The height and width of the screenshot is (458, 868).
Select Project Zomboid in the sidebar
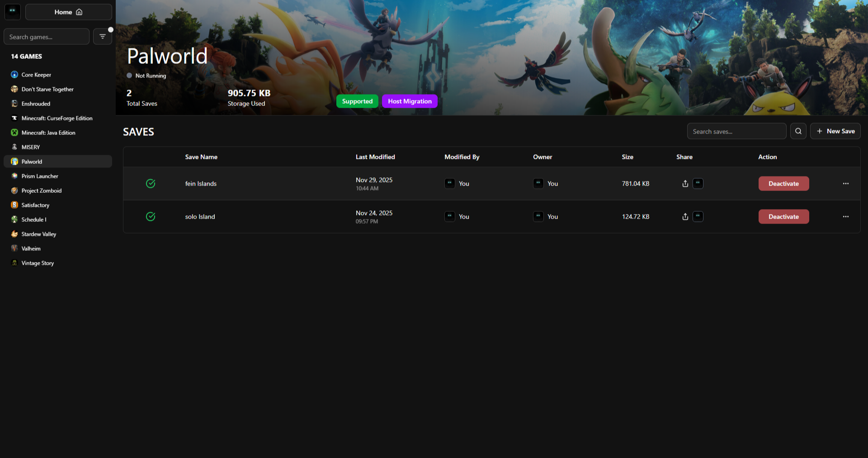click(58, 191)
